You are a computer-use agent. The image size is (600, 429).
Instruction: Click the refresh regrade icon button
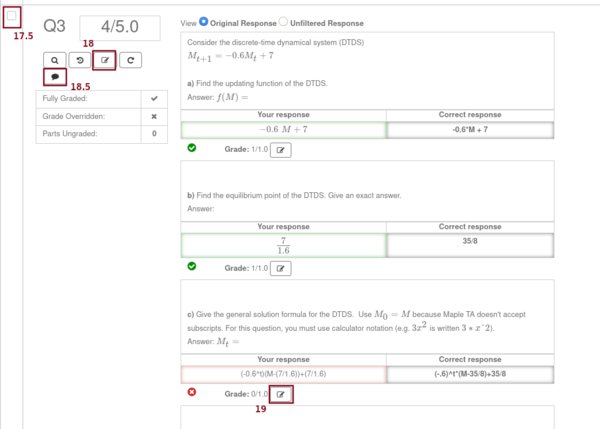pyautogui.click(x=131, y=60)
